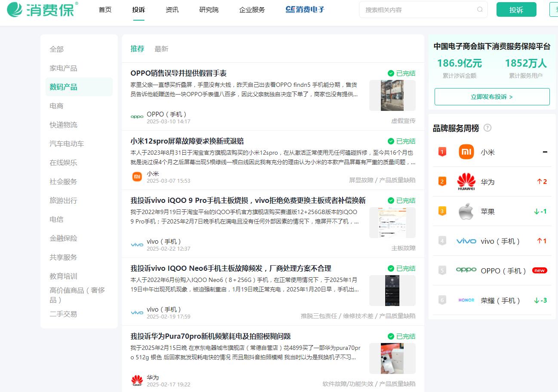
Task: Click 荣耀（手机） in brand ranking
Action: pos(500,300)
